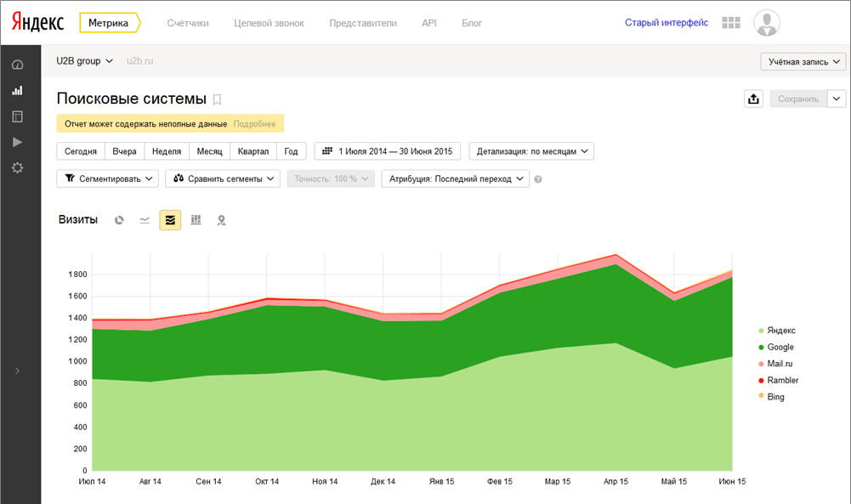Open the reports bar chart sidebar icon
This screenshot has height=504, width=851.
(17, 91)
